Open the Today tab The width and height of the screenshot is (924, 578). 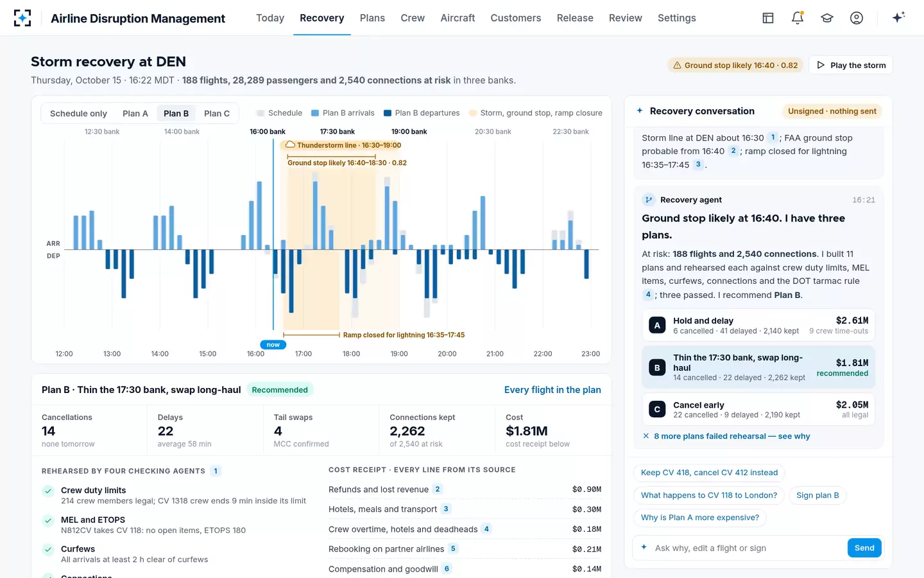[270, 18]
